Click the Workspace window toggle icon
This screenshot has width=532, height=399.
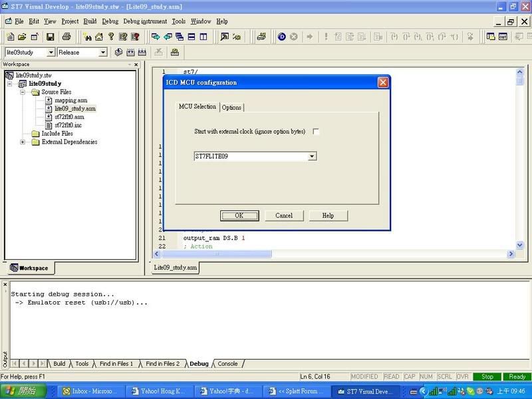[x=491, y=37]
